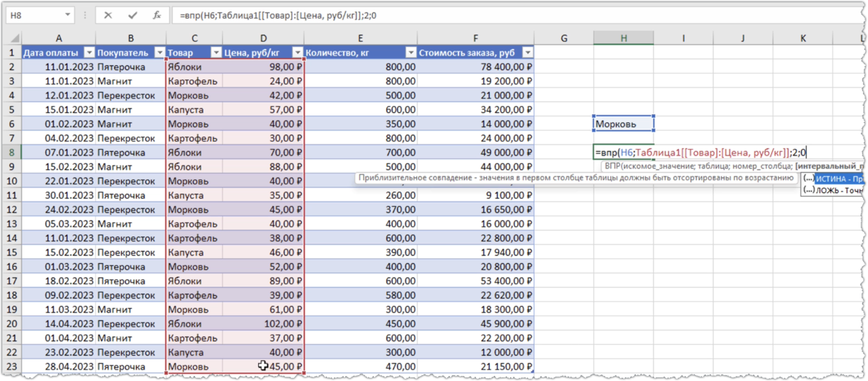Open filter dropdown for Цена, руб/кг
This screenshot has width=868, height=381.
[298, 53]
